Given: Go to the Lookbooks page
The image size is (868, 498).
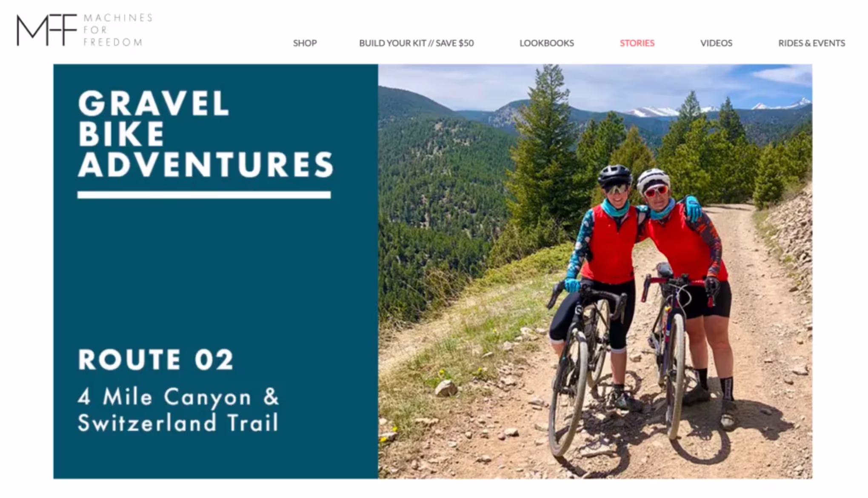Looking at the screenshot, I should [x=546, y=43].
